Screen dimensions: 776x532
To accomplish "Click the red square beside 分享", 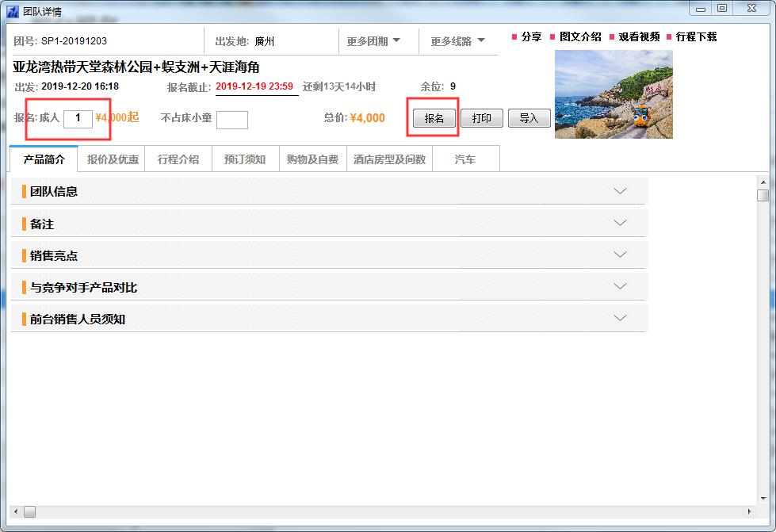I will (x=514, y=37).
